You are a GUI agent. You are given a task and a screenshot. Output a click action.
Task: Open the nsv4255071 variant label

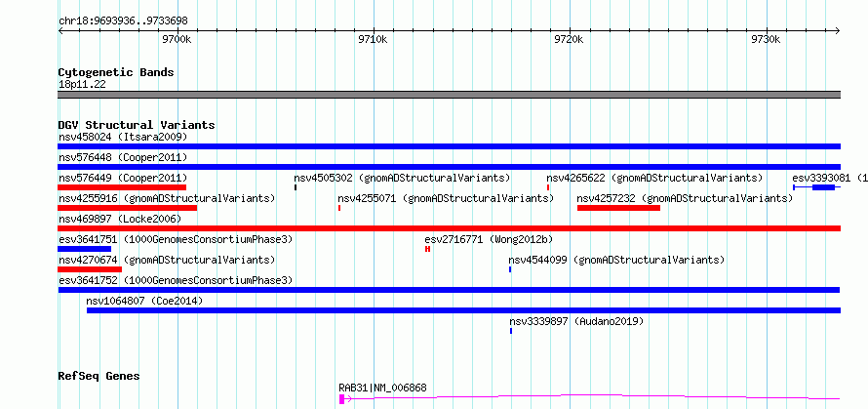click(x=446, y=198)
